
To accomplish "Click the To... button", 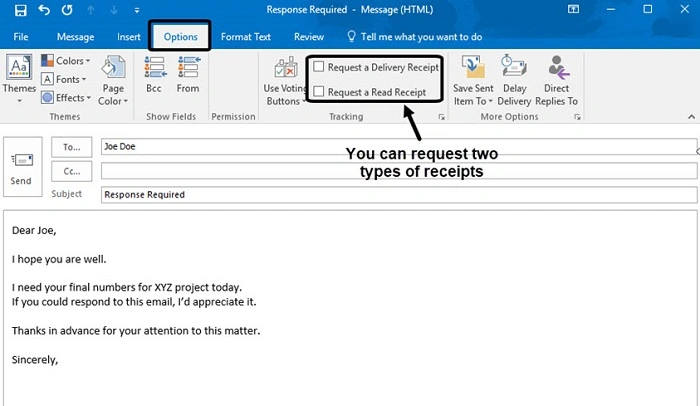I will coord(71,147).
